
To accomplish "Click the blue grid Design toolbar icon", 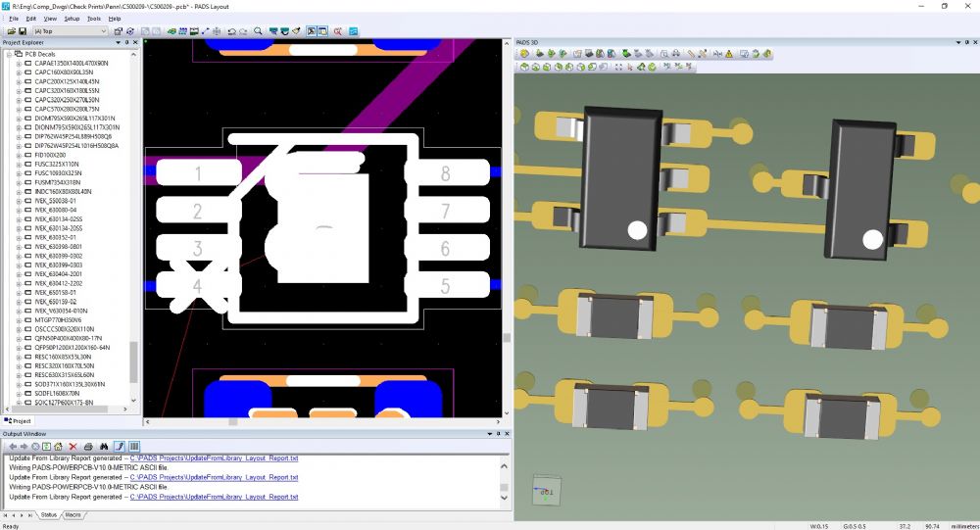I will [182, 31].
